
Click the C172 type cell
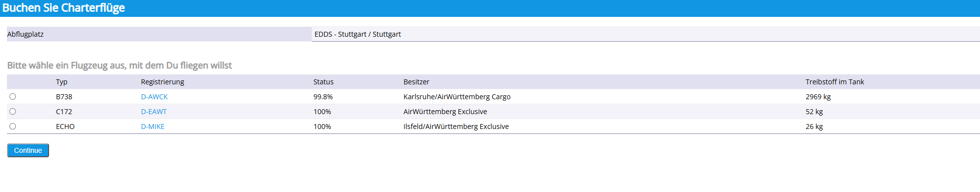(x=64, y=112)
